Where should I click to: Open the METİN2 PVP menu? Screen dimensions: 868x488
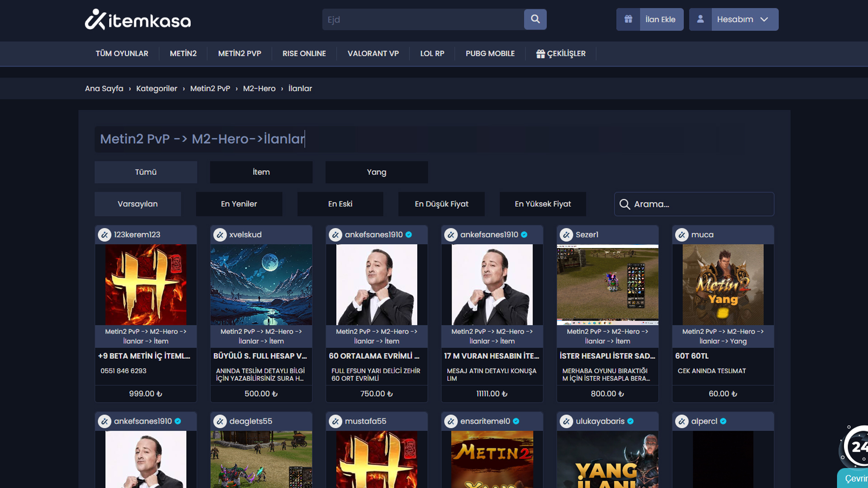[x=239, y=53]
